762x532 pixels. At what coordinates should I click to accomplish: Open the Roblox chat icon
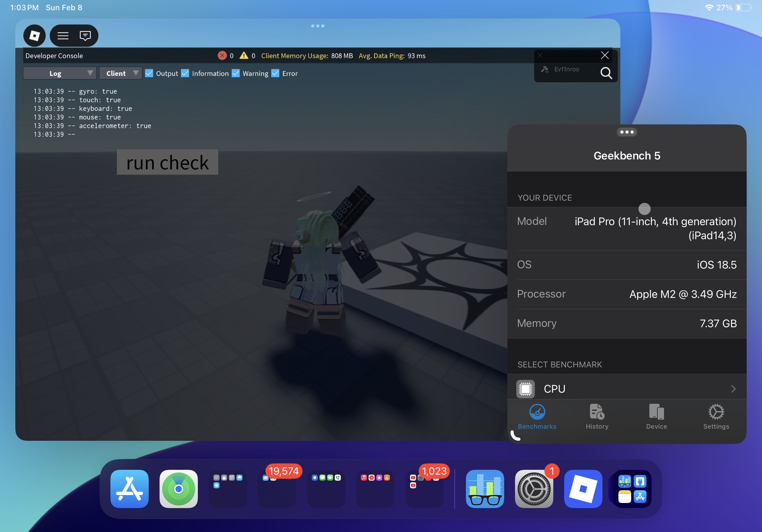[85, 35]
